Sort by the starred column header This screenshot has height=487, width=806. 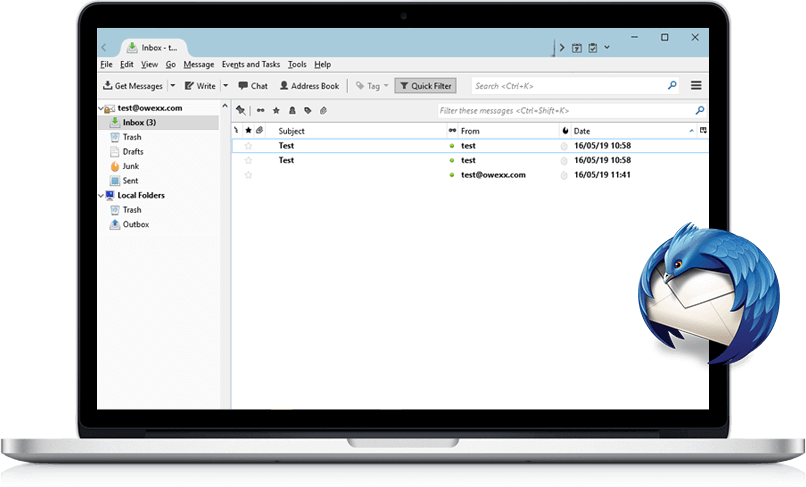248,131
